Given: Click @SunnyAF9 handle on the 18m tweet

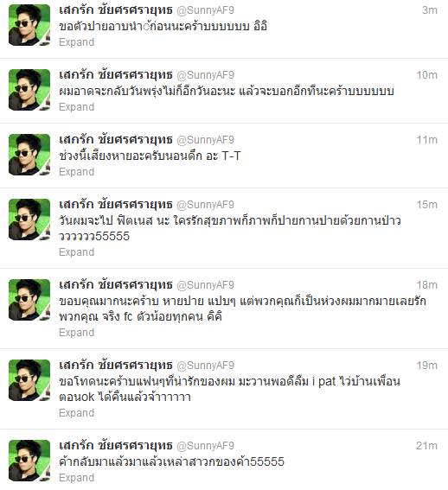Looking at the screenshot, I should click(x=205, y=285).
